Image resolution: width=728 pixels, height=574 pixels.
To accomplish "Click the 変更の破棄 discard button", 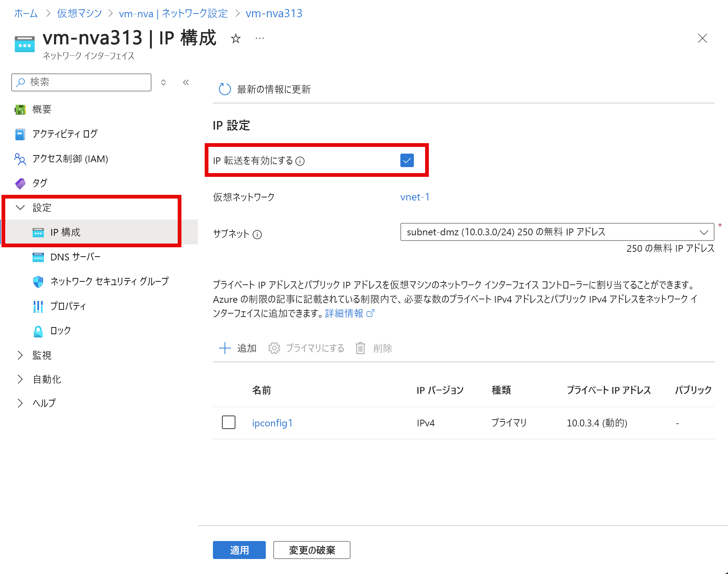I will [312, 550].
